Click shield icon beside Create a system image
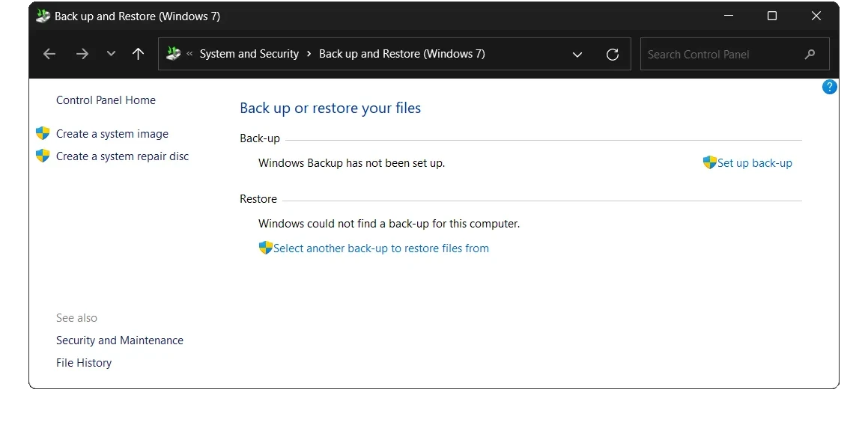Screen dimensions: 868x446 pyautogui.click(x=43, y=133)
